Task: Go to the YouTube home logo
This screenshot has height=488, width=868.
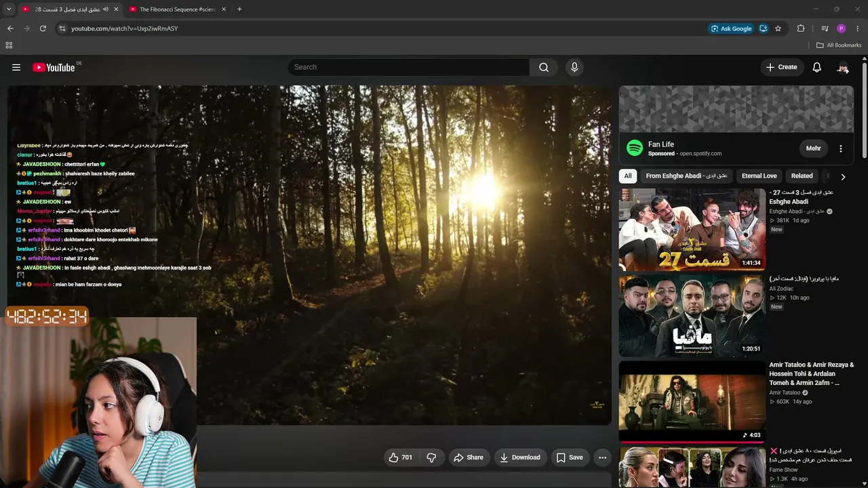Action: pos(54,67)
